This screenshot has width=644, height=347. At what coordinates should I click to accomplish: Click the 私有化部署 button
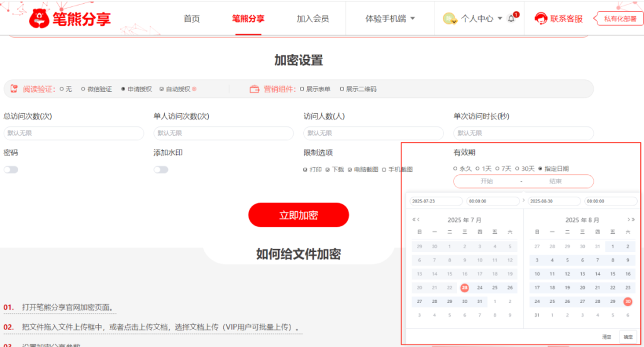pos(619,18)
